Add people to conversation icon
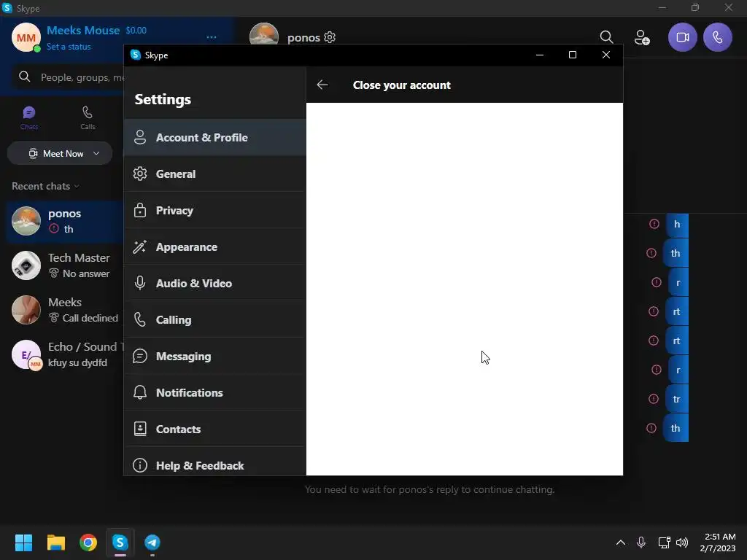 [642, 37]
